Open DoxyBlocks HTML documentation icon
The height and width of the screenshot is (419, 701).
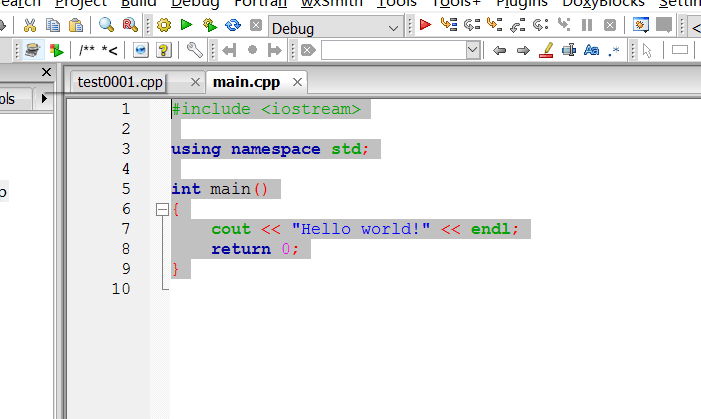point(141,50)
